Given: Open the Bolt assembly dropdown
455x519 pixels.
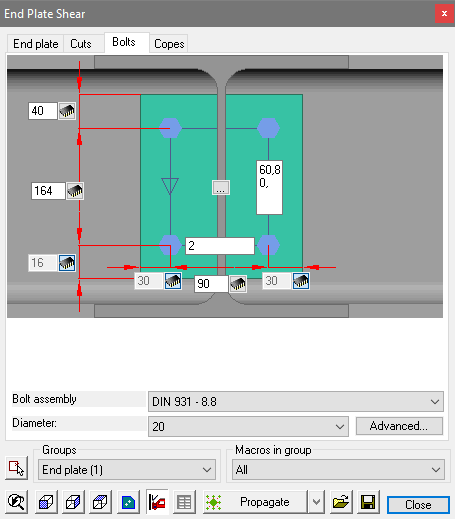Looking at the screenshot, I should click(296, 402).
